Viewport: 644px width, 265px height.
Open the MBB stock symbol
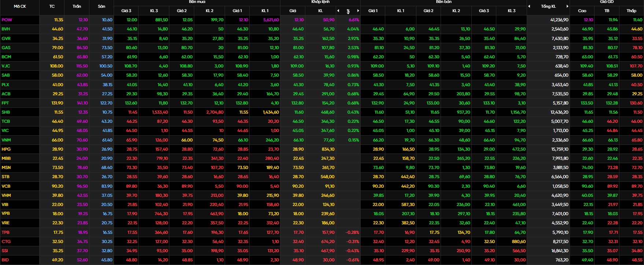6,158
